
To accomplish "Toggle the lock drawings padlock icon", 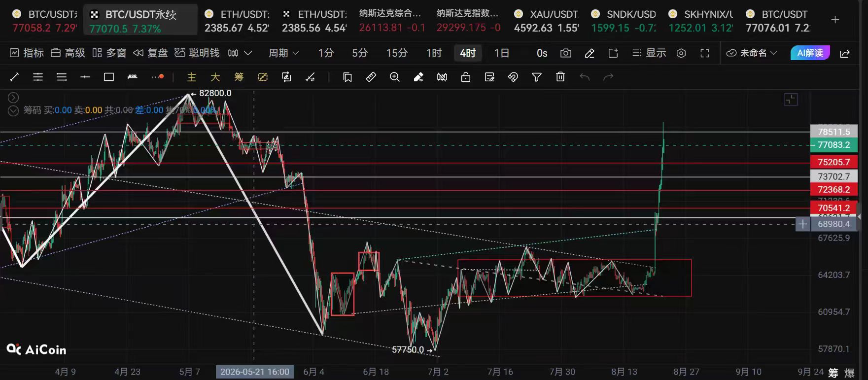I will coord(466,77).
